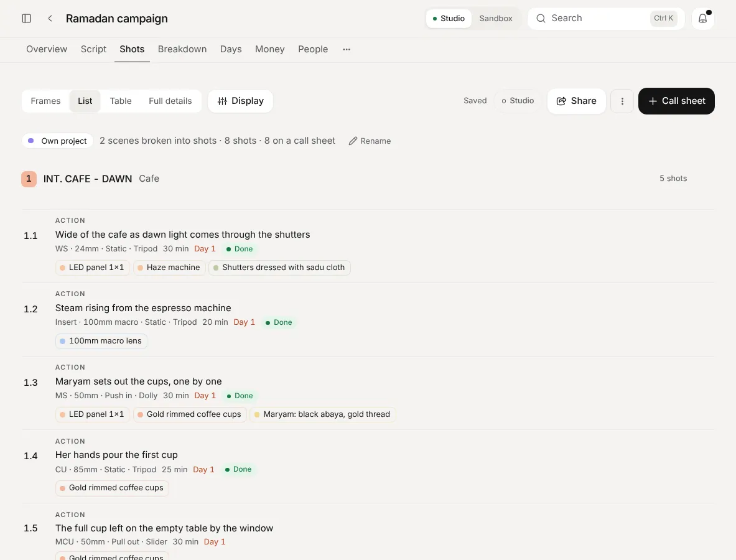Viewport: 736px width, 560px height.
Task: Switch to Sandbox mode
Action: pos(496,18)
